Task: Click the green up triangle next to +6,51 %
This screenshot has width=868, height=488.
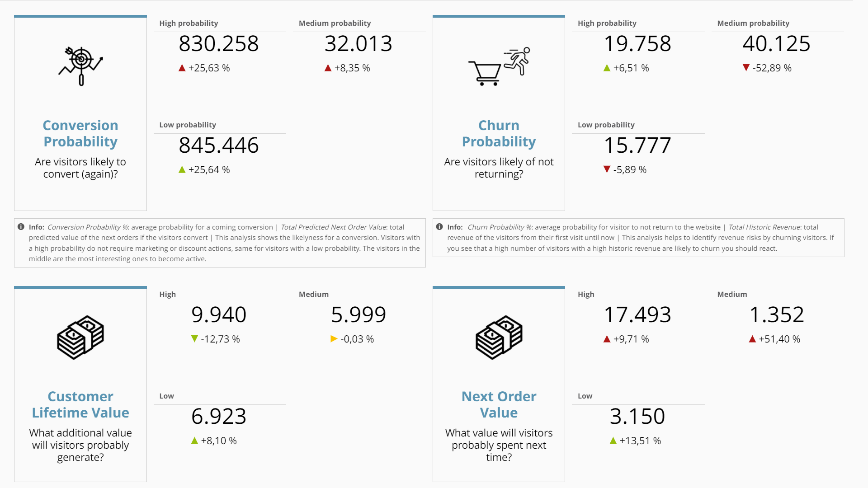Action: click(607, 68)
